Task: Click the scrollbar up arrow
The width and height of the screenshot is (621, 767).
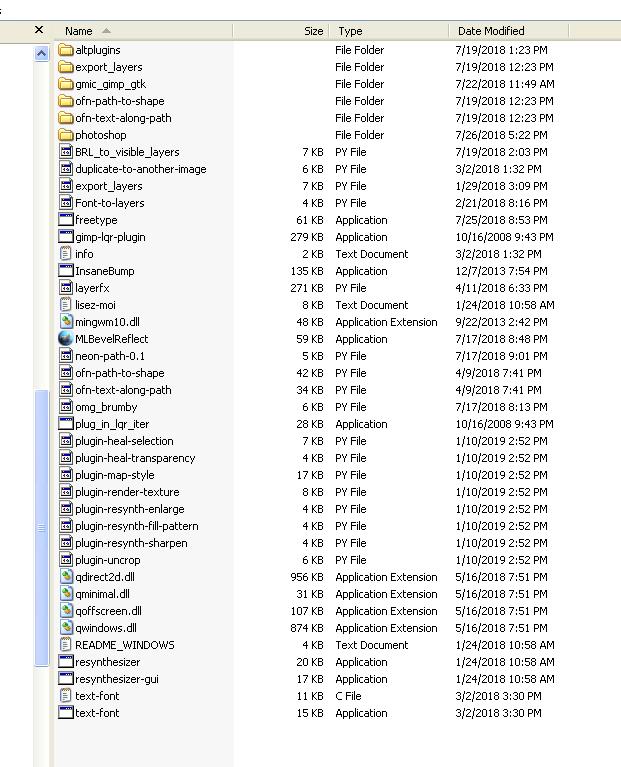Action: (x=42, y=53)
